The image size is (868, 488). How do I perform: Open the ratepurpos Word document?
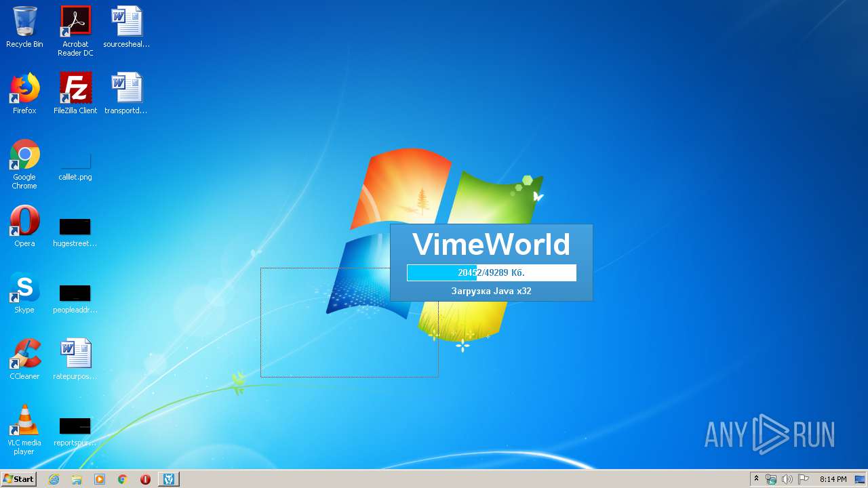click(x=75, y=359)
